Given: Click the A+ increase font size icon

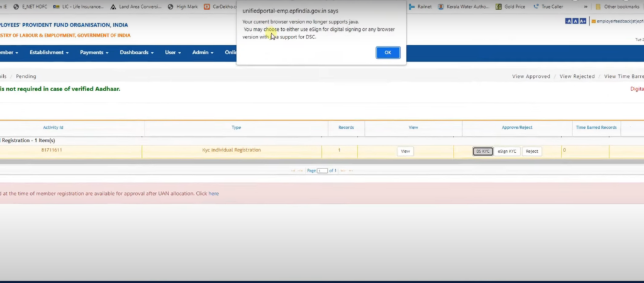Looking at the screenshot, I should (583, 21).
